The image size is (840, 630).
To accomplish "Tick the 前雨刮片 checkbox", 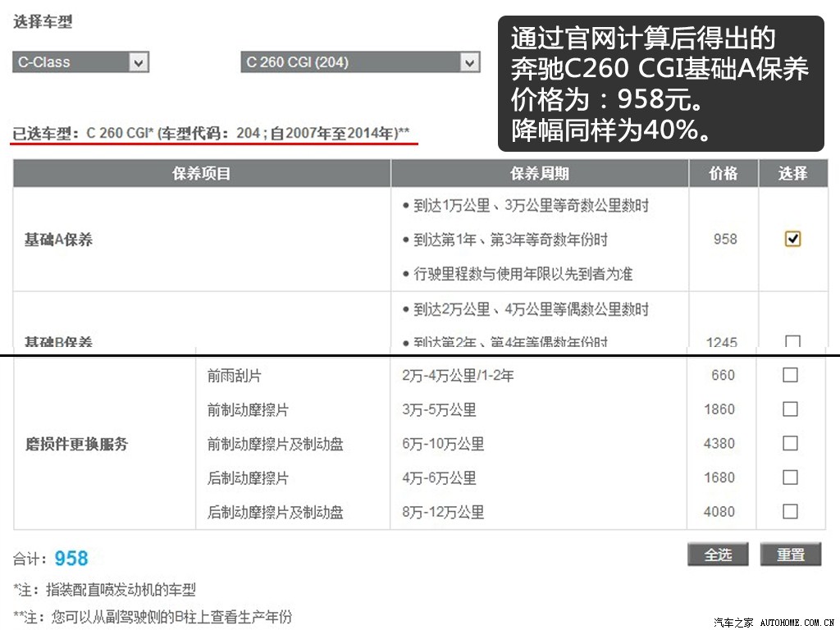I will pos(790,375).
